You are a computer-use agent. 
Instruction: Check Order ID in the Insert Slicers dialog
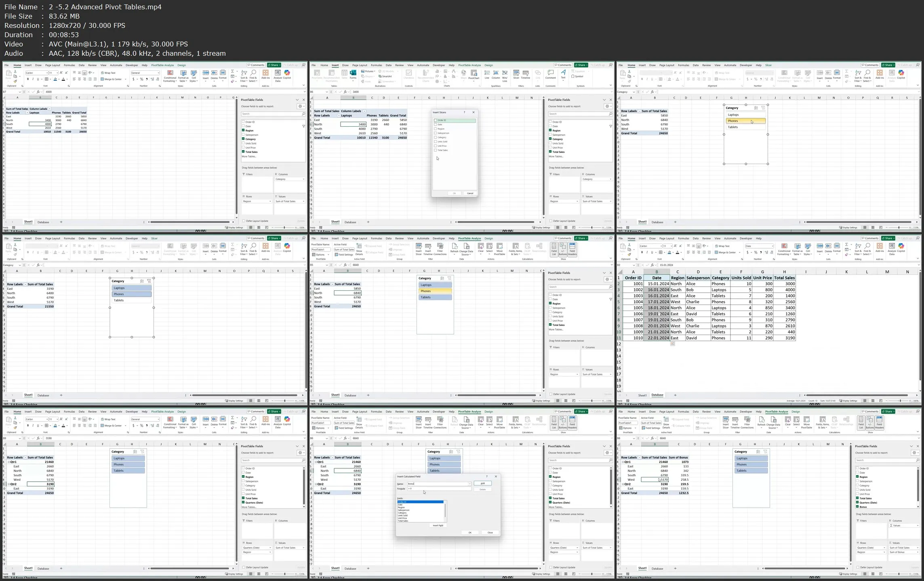click(436, 120)
